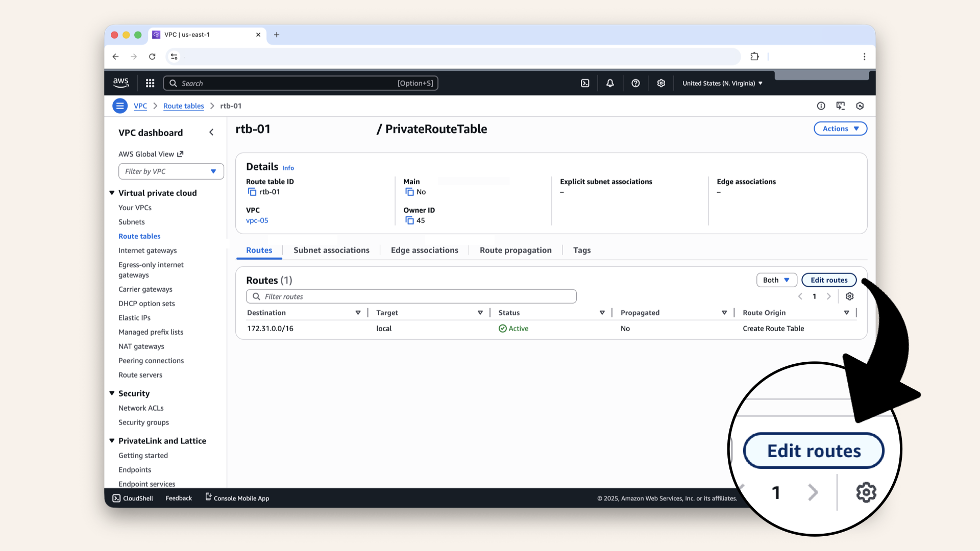The image size is (980, 551).
Task: Open the Both routes filter dropdown
Action: point(776,280)
